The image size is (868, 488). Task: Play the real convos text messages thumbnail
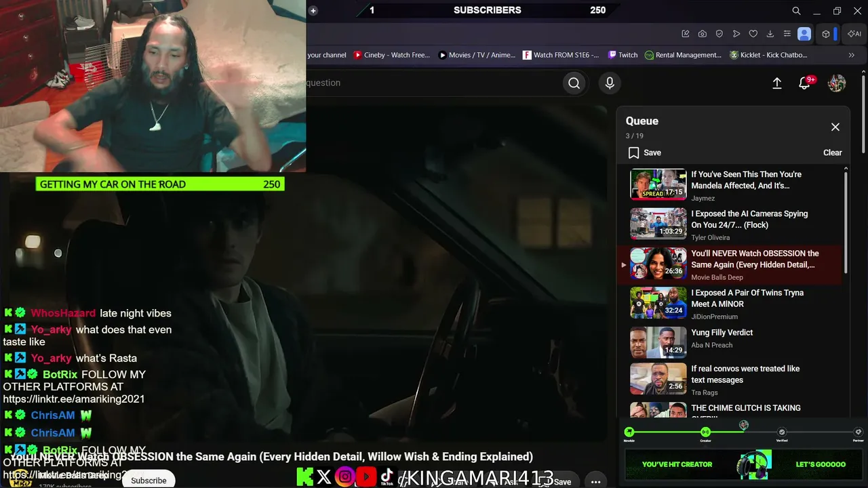click(x=658, y=379)
